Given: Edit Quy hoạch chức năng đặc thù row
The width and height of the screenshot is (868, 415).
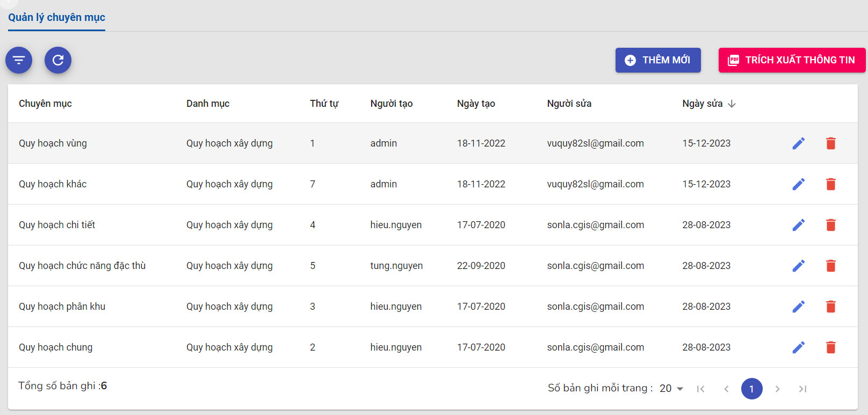Looking at the screenshot, I should (799, 266).
